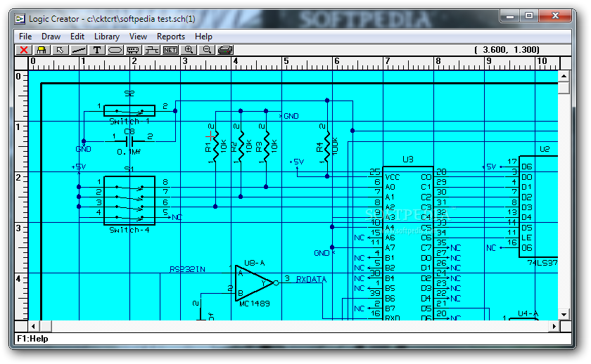
Task: Select resistor R3 zigzag symbol
Action: pos(266,145)
